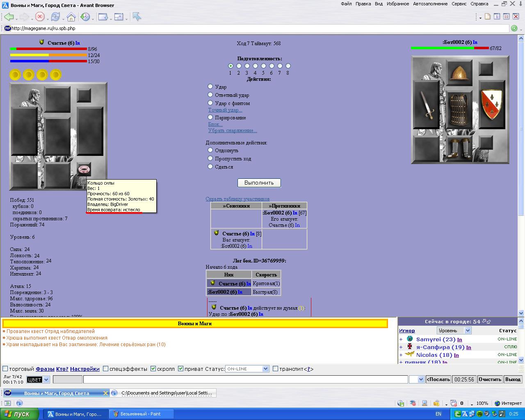Expand the plus next to Nicolas
This screenshot has width=525, height=420.
point(401,355)
